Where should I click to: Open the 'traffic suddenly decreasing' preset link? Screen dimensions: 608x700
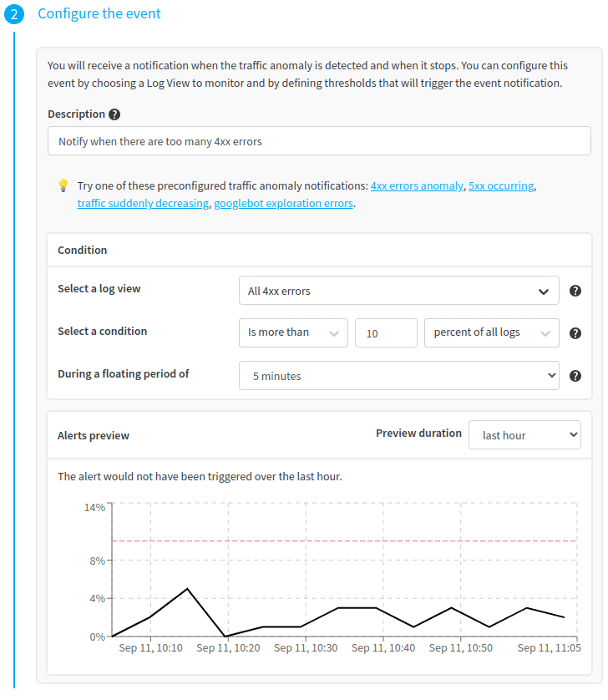pos(143,204)
